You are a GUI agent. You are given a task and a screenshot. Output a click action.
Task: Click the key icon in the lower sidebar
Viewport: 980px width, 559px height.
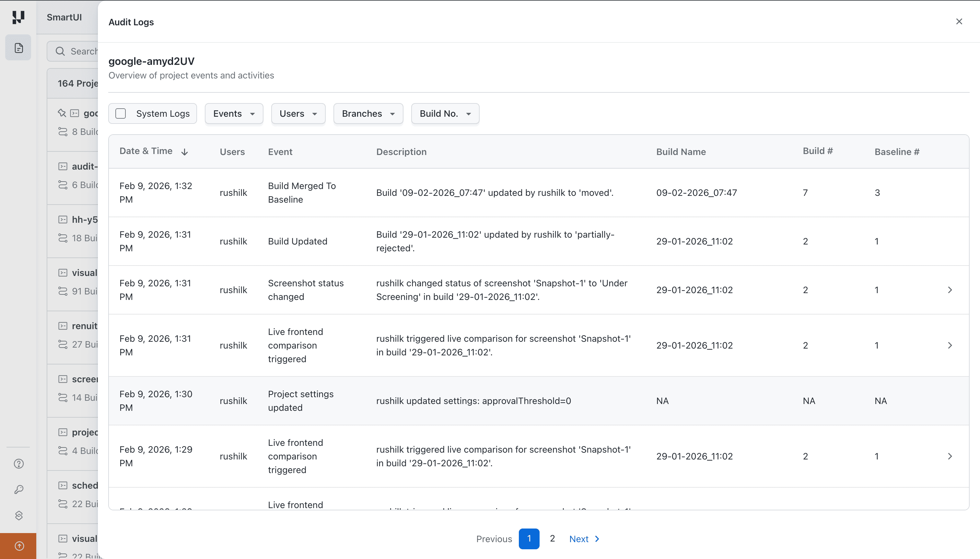point(18,489)
